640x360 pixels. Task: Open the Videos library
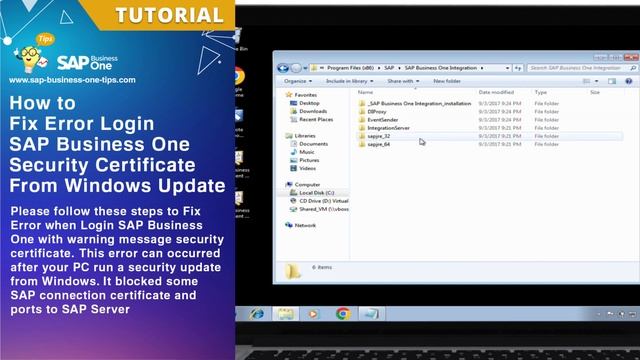pyautogui.click(x=307, y=169)
